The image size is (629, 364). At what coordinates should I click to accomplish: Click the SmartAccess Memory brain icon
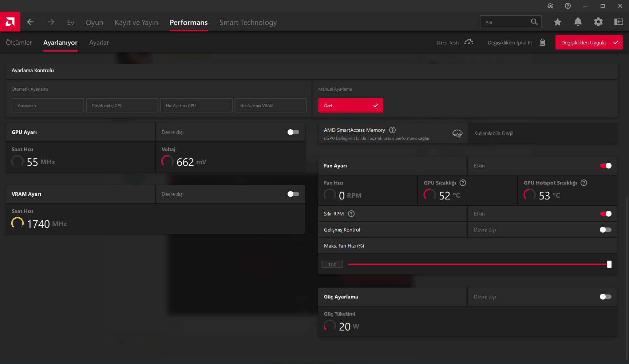point(458,134)
